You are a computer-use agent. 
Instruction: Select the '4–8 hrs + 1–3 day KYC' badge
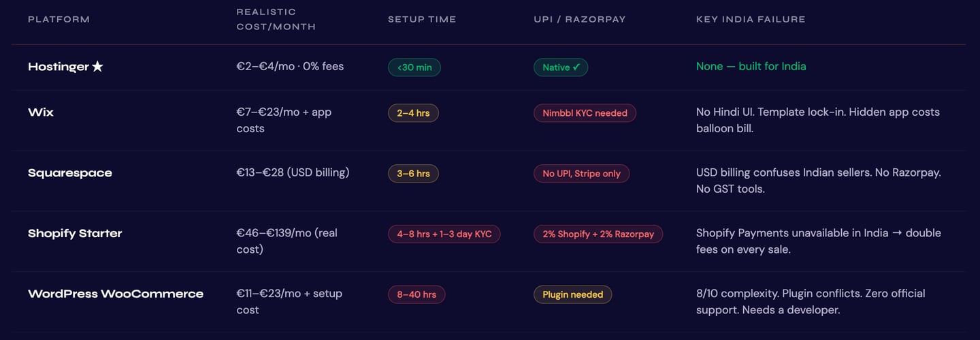444,234
